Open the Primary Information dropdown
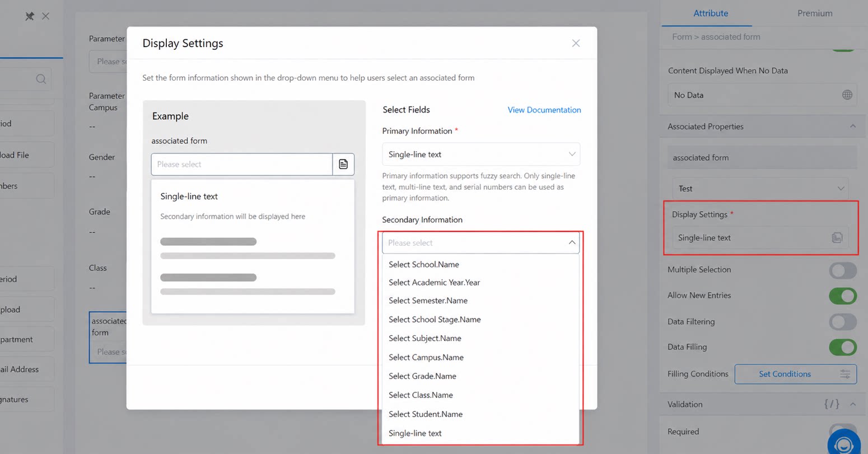 pos(481,154)
